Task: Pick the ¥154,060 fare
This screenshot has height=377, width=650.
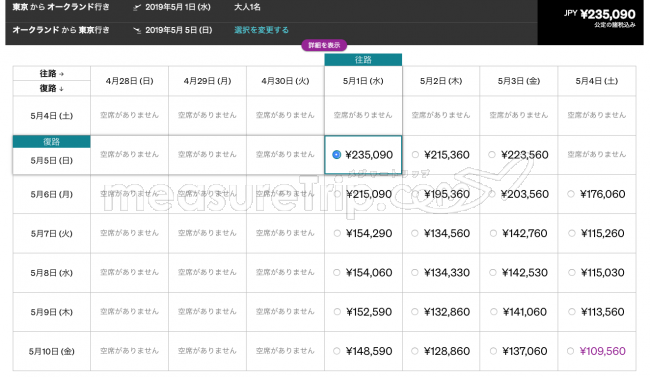Action: click(337, 272)
